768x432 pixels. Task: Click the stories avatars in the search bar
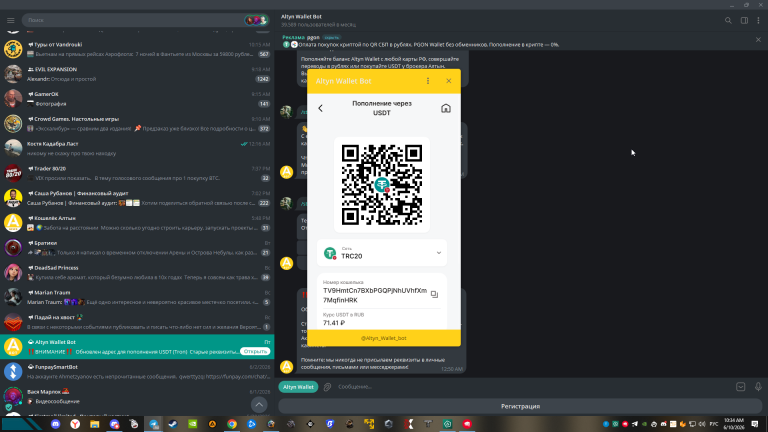[256, 20]
